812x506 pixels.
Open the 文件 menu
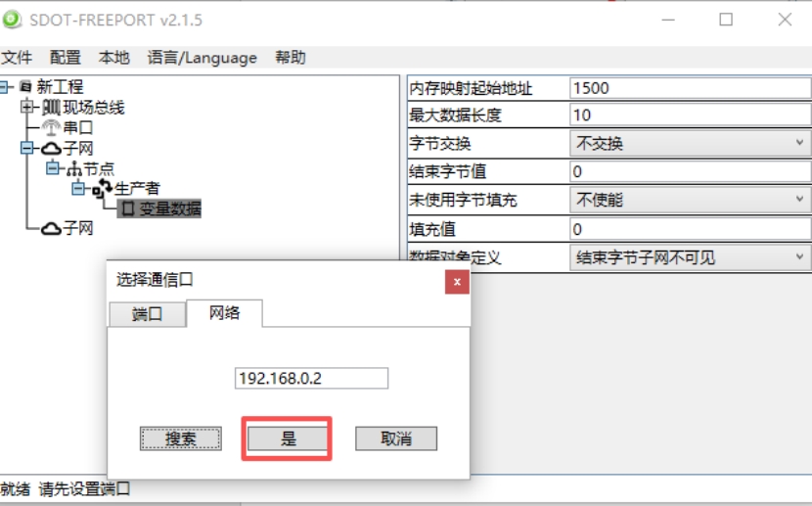pos(17,57)
